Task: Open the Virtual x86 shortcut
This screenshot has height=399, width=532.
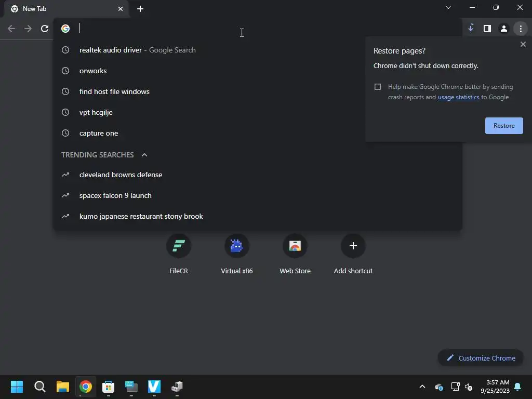Action: click(237, 254)
